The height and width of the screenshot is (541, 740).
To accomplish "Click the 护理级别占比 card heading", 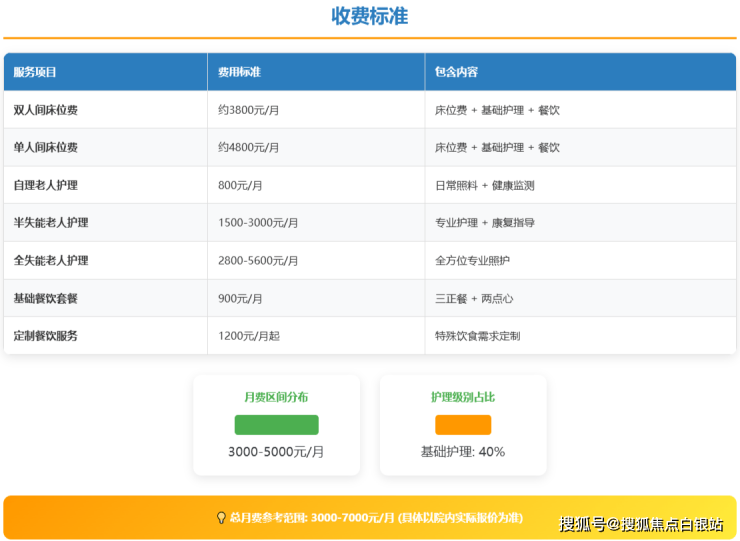I will click(463, 397).
